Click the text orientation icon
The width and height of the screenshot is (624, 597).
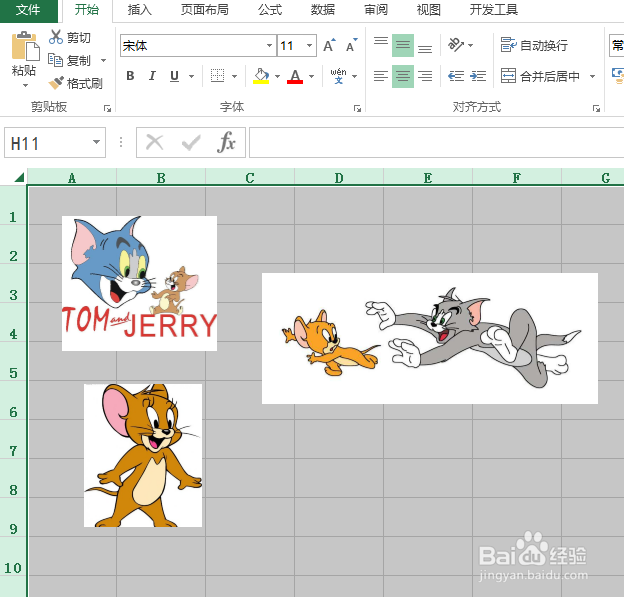456,45
